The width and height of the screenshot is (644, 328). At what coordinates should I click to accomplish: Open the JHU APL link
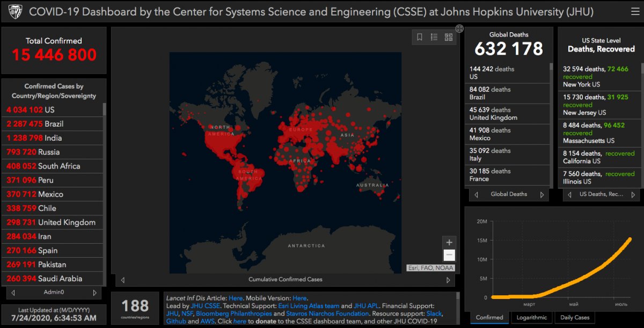pyautogui.click(x=366, y=306)
